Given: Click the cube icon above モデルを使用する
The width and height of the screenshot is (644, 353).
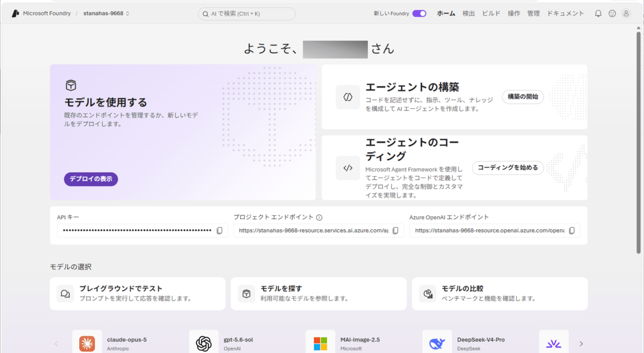Looking at the screenshot, I should (x=71, y=85).
